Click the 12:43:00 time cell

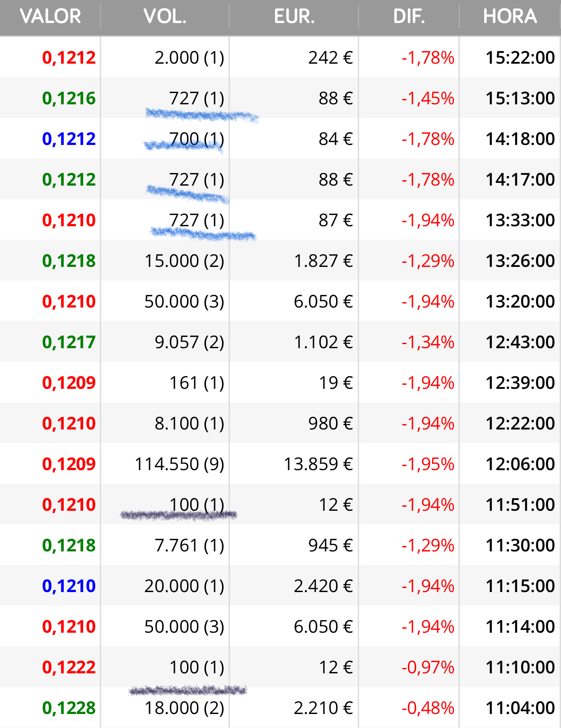(x=520, y=342)
